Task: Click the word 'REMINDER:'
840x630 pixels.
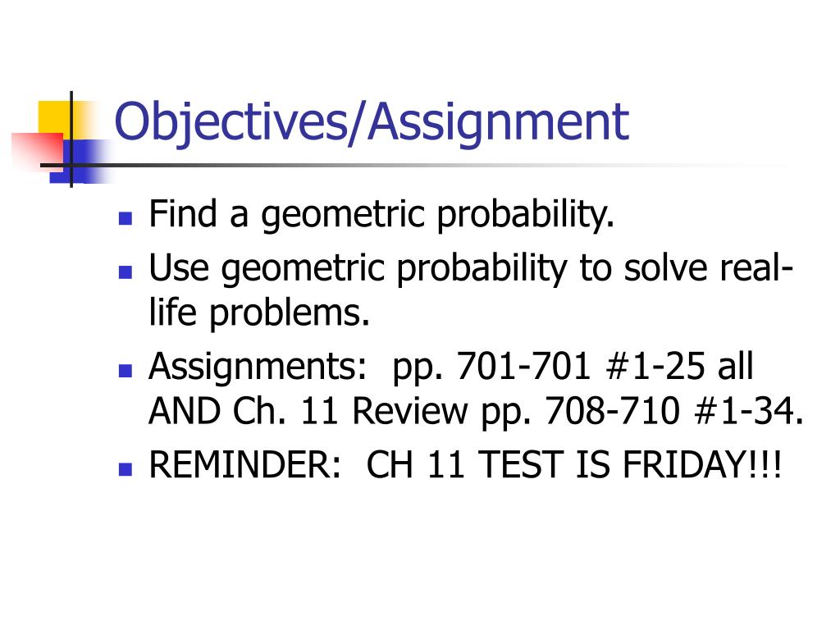Action: click(x=244, y=464)
